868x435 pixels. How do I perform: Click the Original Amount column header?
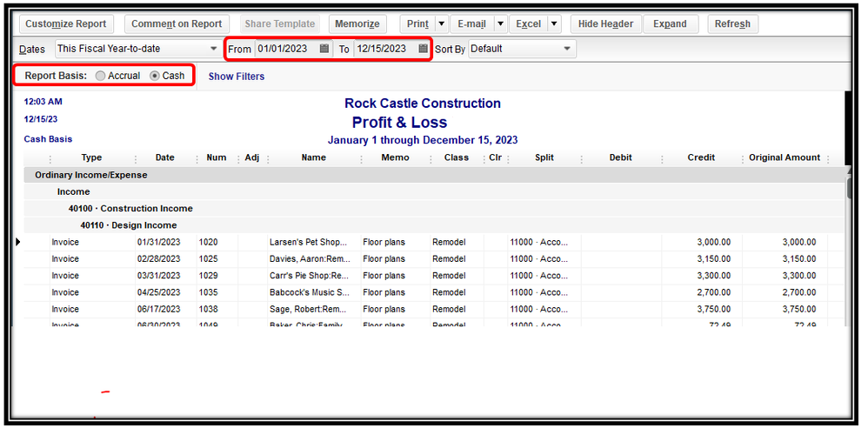point(785,157)
